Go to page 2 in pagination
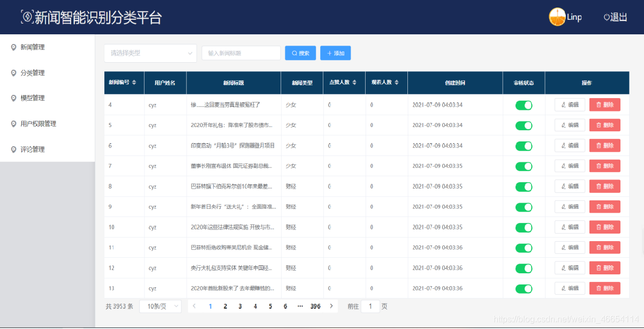The height and width of the screenshot is (329, 644). [225, 306]
